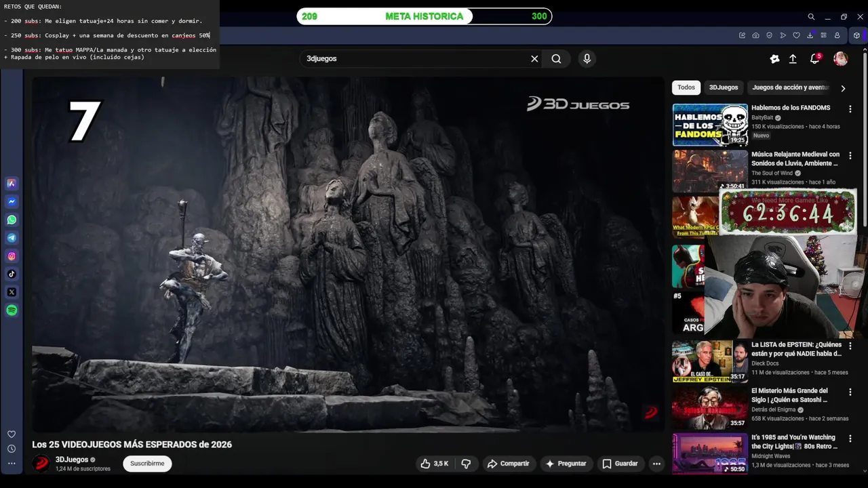Click the YouTube upload arrow icon
868x488 pixels.
tap(793, 59)
